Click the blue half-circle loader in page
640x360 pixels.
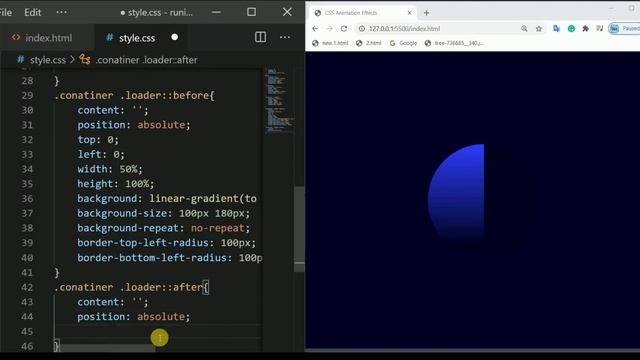456,194
